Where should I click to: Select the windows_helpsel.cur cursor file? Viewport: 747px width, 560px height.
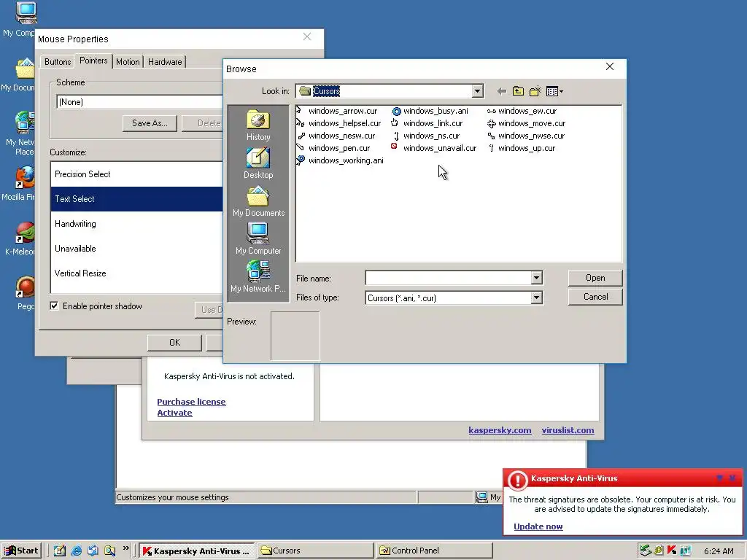tap(338, 123)
